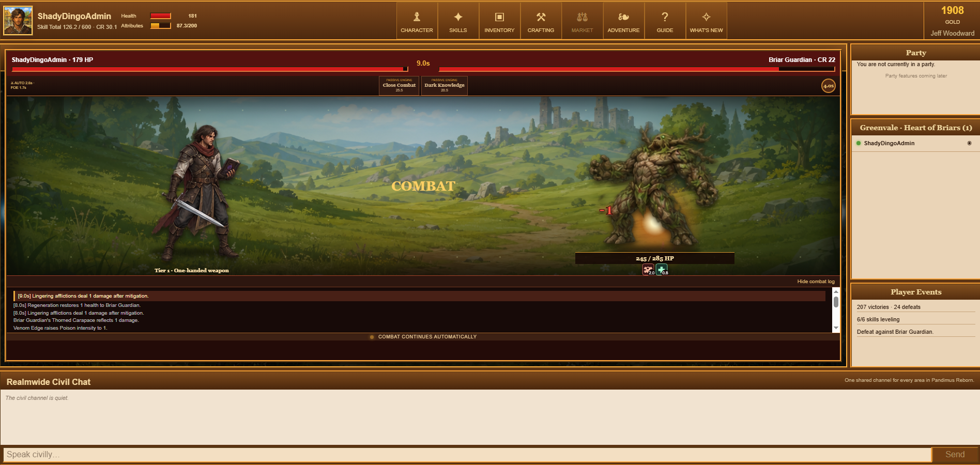Click the combat log scroll down arrow
The height and width of the screenshot is (465, 980).
[836, 328]
